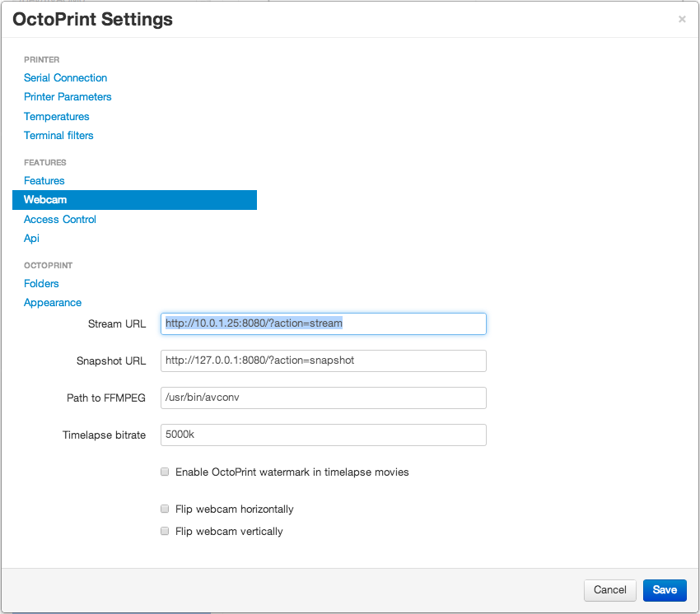Enable OctoPrint watermark in timelapse movies
Screen dimensions: 700x614
(x=165, y=472)
